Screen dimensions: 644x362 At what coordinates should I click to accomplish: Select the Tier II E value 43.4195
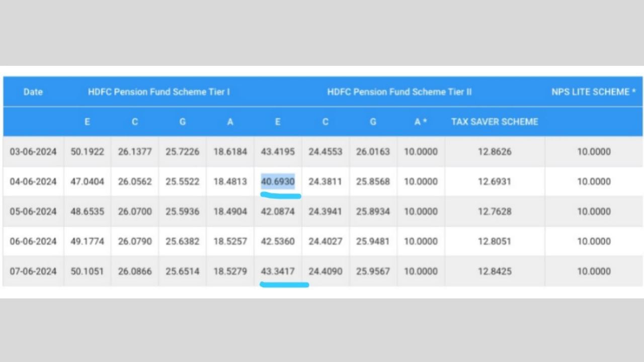[x=278, y=152]
